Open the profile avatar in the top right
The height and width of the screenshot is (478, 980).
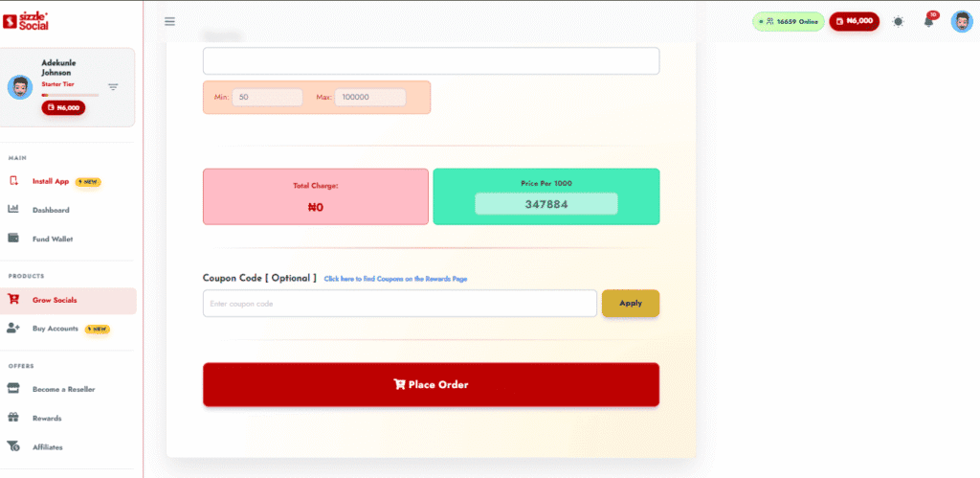[x=962, y=22]
